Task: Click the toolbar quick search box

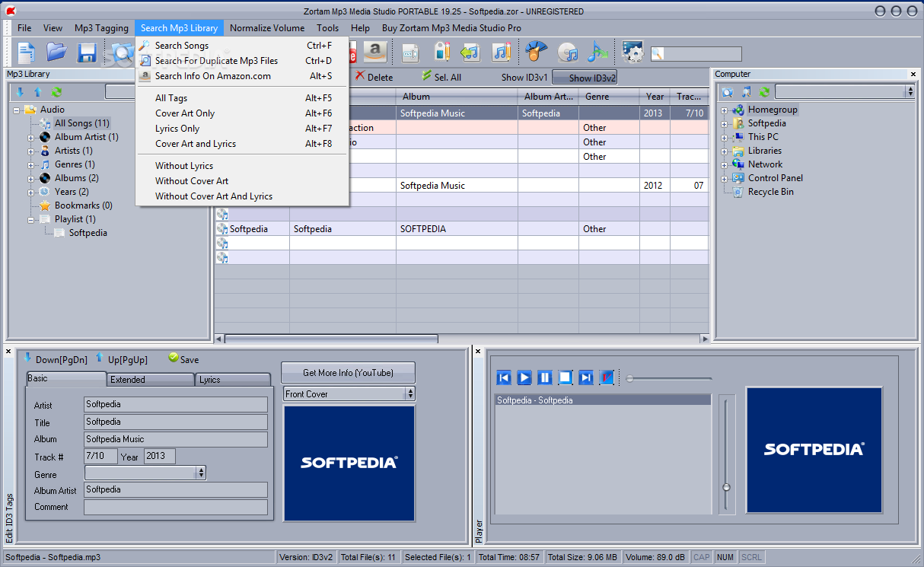Action: coord(696,54)
